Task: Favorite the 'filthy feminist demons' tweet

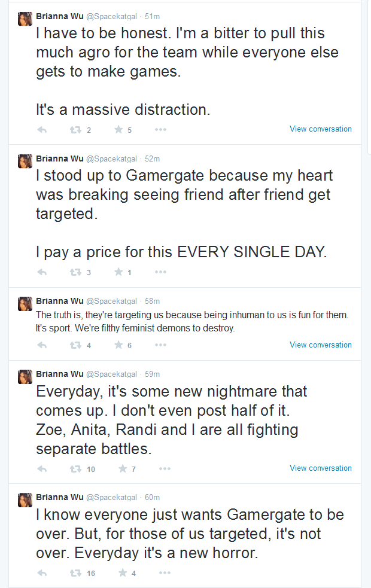Action: (x=118, y=345)
